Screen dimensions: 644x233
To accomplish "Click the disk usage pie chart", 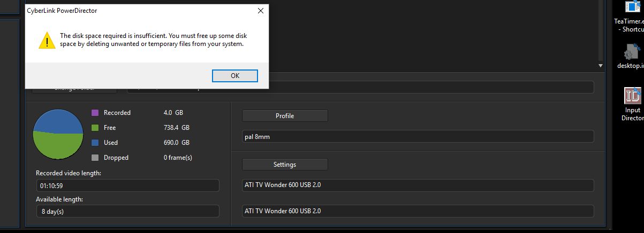I will point(58,134).
